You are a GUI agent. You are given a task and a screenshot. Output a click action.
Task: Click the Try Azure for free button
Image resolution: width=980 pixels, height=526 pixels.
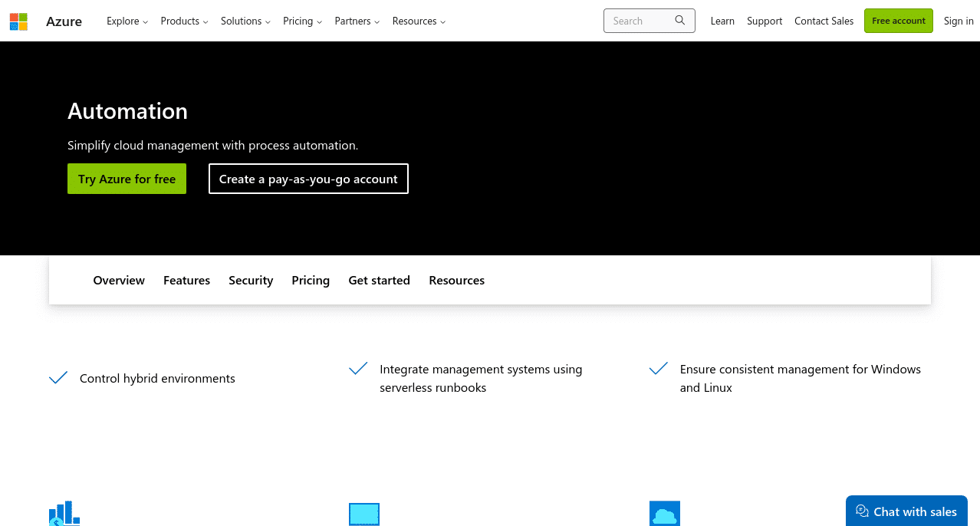click(127, 179)
